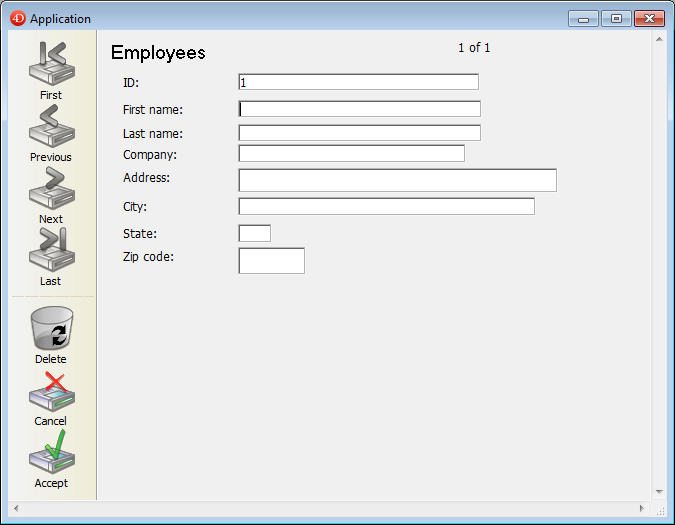This screenshot has height=525, width=675.
Task: Select the First name input field
Action: tap(359, 109)
